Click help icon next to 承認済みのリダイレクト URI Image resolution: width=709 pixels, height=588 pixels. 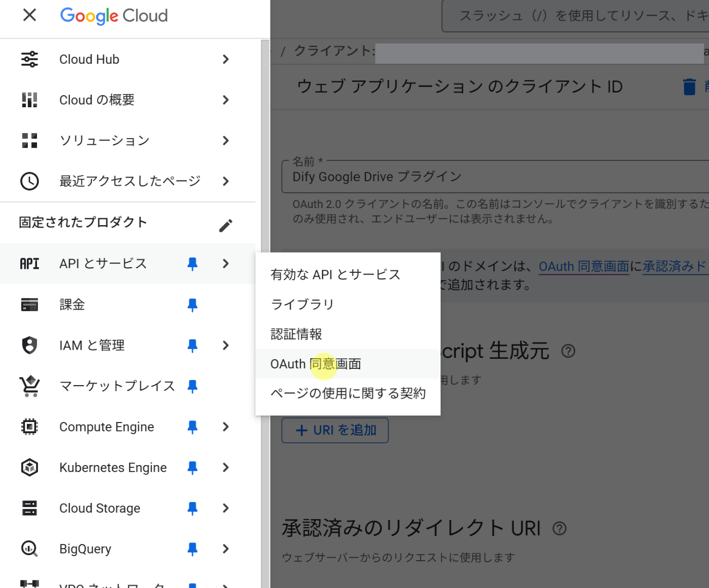pos(559,528)
